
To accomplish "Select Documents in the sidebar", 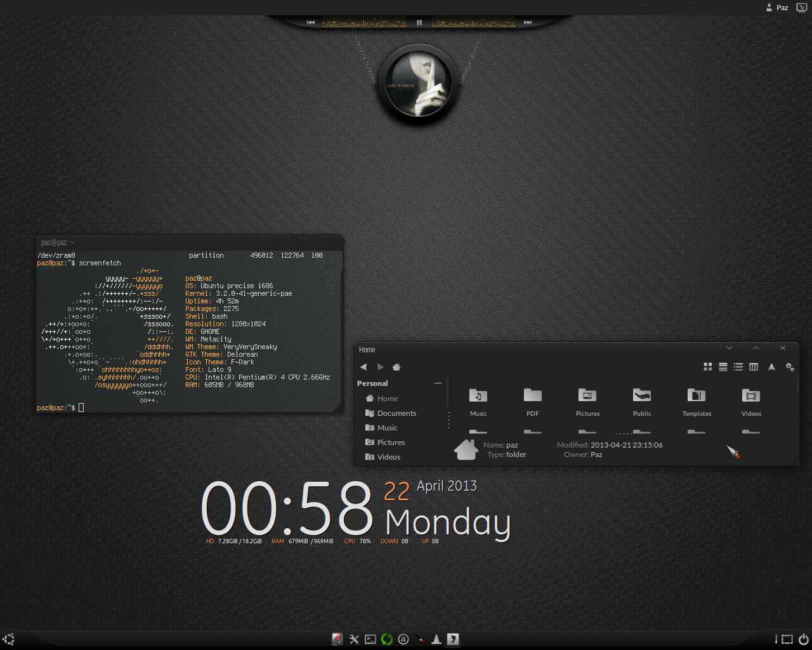I will (x=391, y=413).
